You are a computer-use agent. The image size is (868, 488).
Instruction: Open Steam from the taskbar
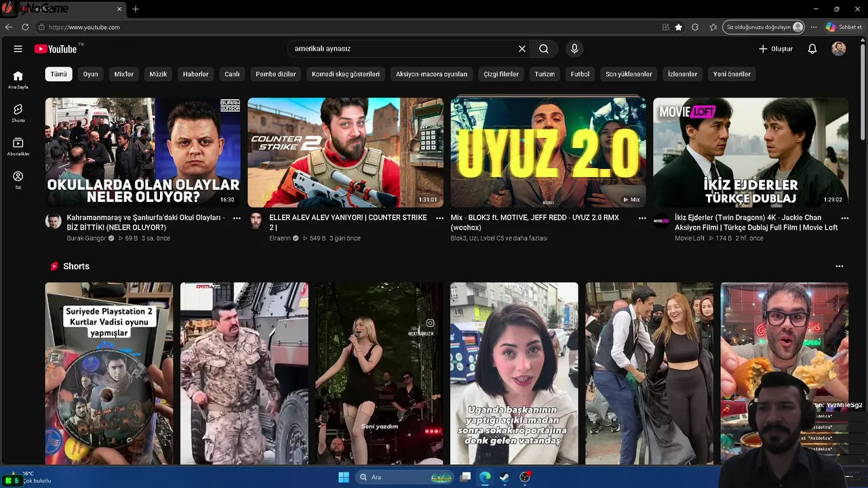(505, 477)
